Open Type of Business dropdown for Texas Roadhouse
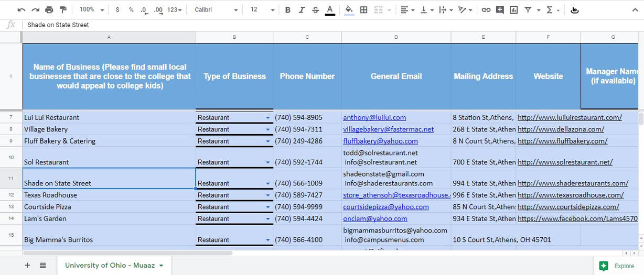Screen dimensions: 644x275 pos(268,195)
